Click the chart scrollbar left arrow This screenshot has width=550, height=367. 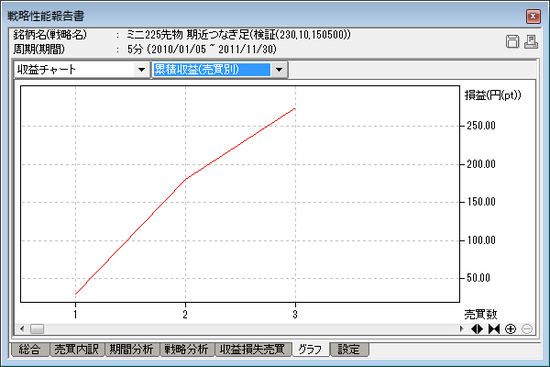point(22,329)
